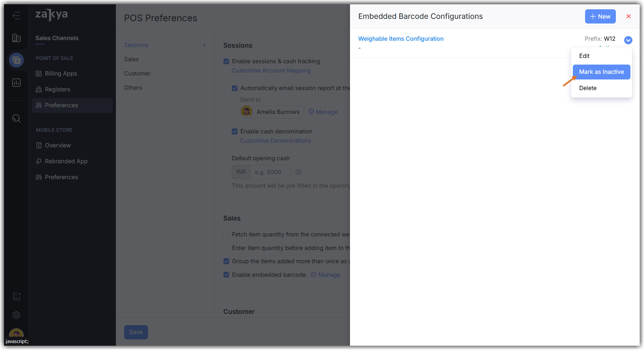The image size is (644, 350).
Task: Open Weighable Items Configuration link
Action: (x=401, y=39)
